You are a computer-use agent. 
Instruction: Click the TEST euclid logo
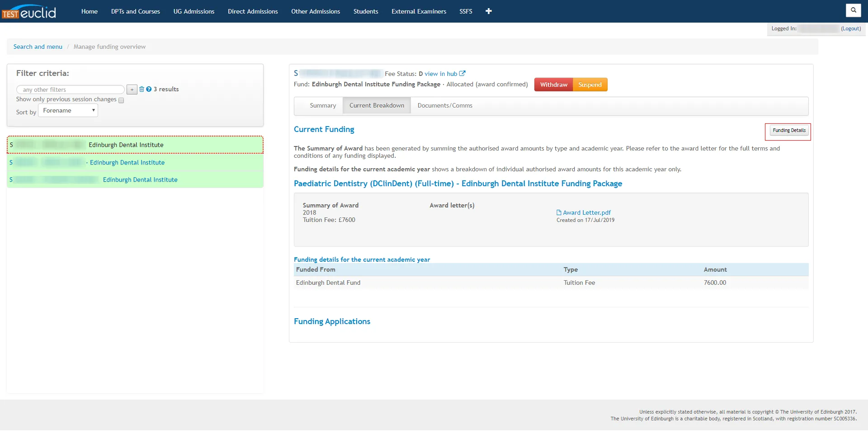click(30, 11)
